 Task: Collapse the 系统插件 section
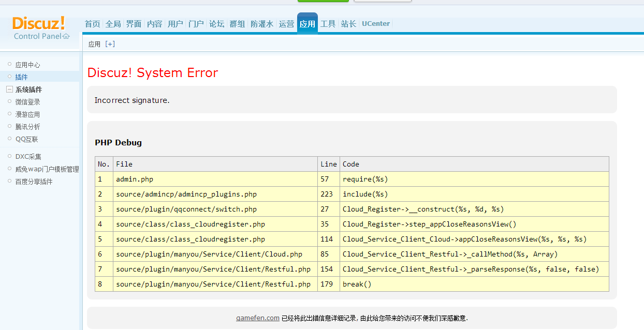(9, 89)
